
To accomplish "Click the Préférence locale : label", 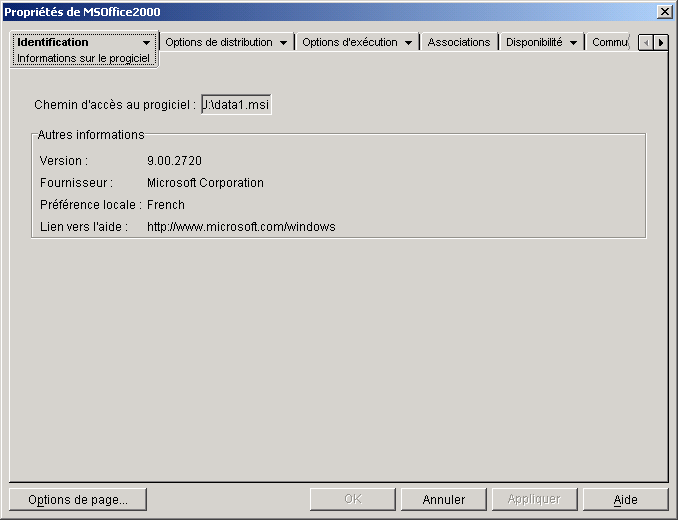I will (x=91, y=205).
